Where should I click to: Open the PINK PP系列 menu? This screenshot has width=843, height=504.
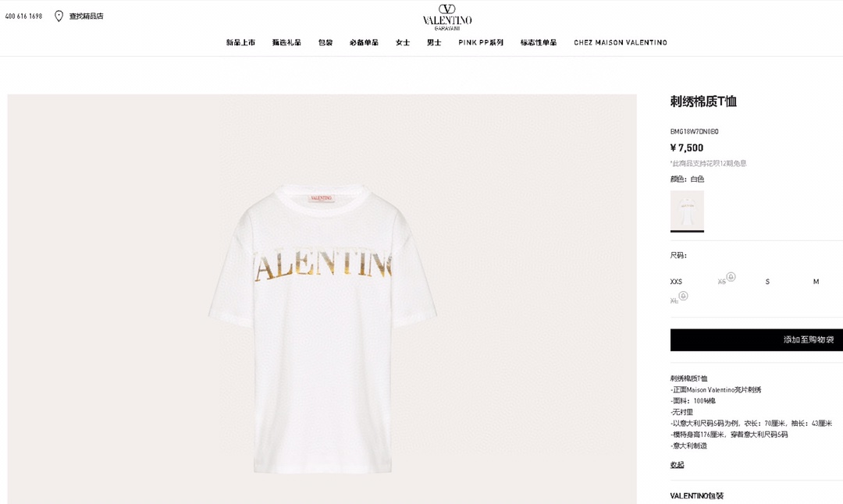[x=481, y=42]
